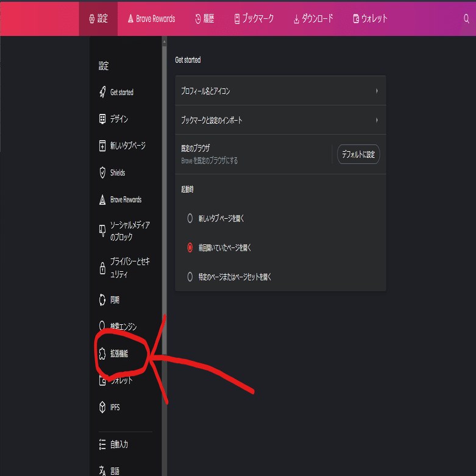Open ウォレット label in sidebar
Screen dimensions: 476x476
click(x=121, y=380)
